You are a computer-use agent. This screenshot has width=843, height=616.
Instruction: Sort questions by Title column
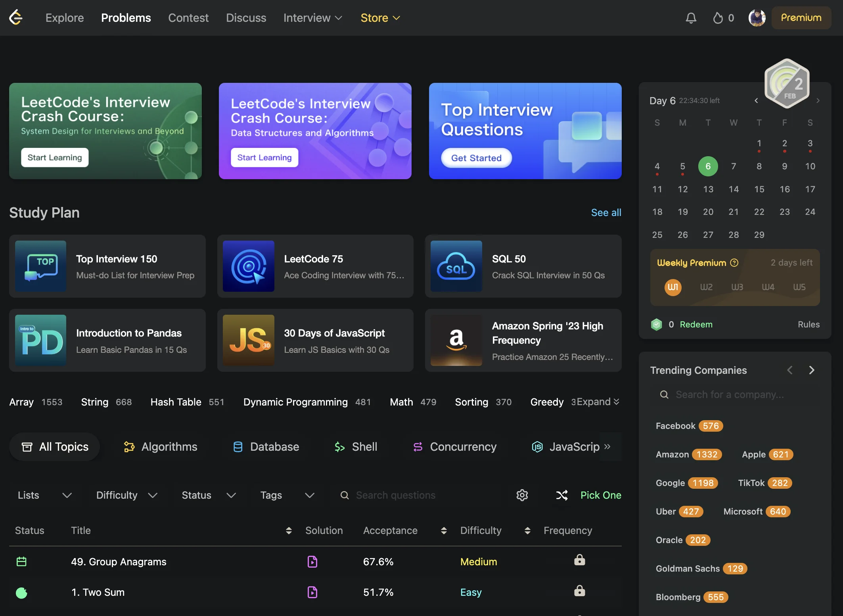click(289, 531)
